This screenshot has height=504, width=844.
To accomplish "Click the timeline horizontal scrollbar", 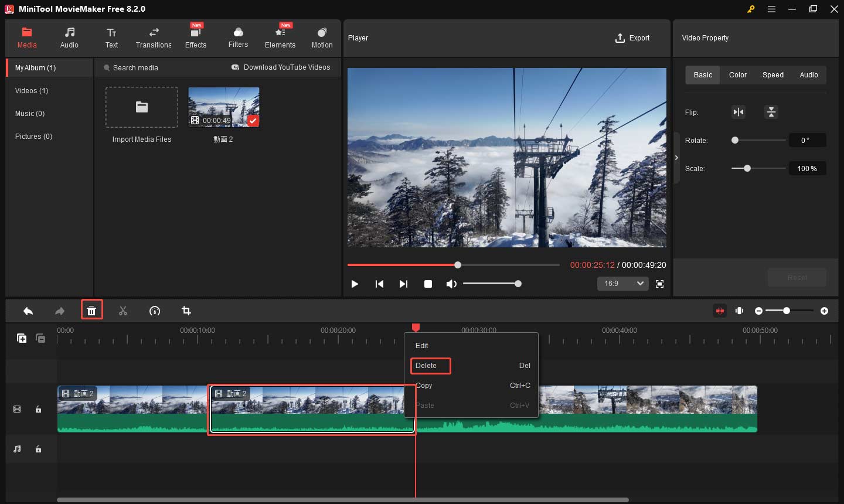I will (x=343, y=500).
